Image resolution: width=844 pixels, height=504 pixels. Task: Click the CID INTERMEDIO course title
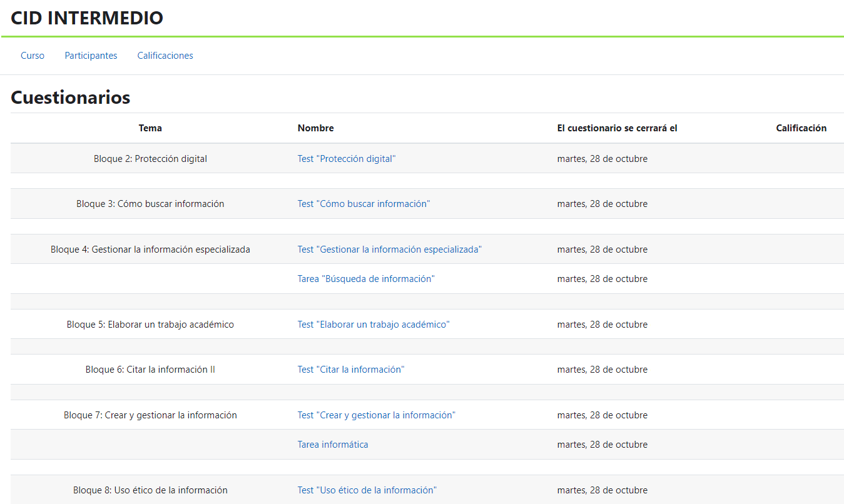click(87, 18)
